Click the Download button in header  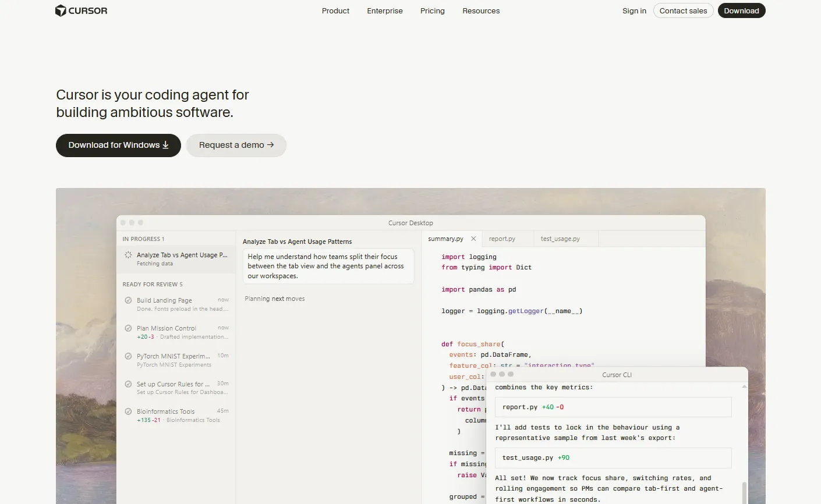[741, 10]
